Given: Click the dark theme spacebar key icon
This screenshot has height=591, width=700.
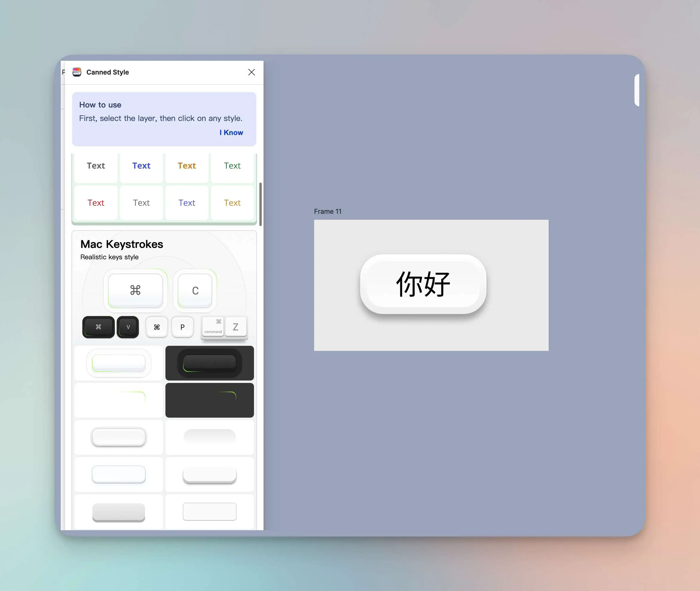Looking at the screenshot, I should pos(209,362).
